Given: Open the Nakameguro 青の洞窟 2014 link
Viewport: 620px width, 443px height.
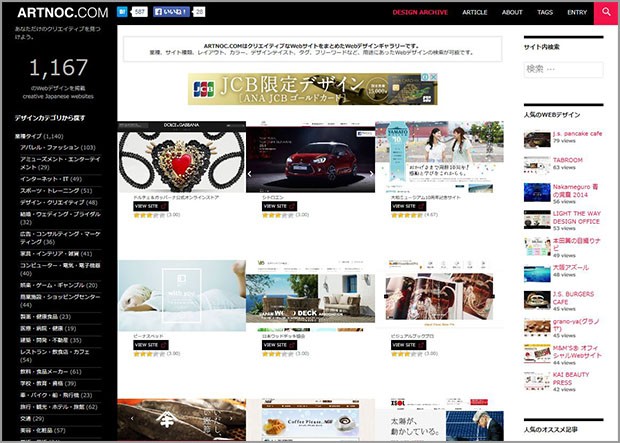Looking at the screenshot, I should tap(575, 191).
